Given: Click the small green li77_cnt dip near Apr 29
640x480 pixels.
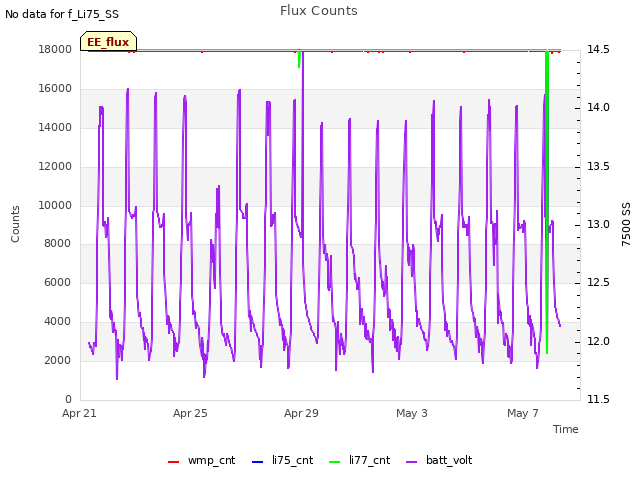Looking at the screenshot, I should (x=299, y=59).
